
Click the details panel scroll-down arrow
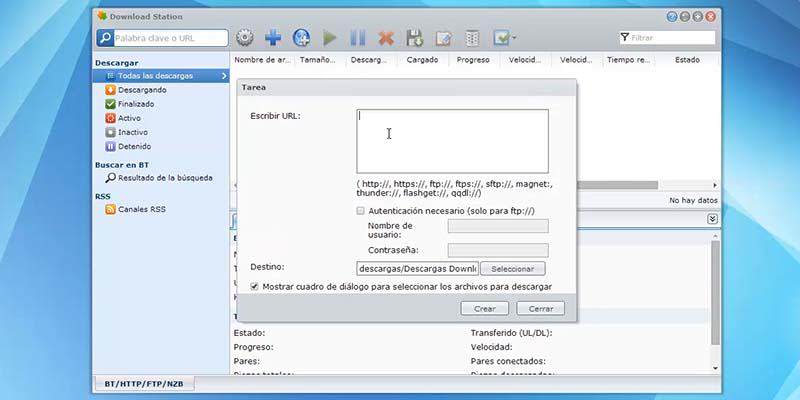tap(715, 368)
